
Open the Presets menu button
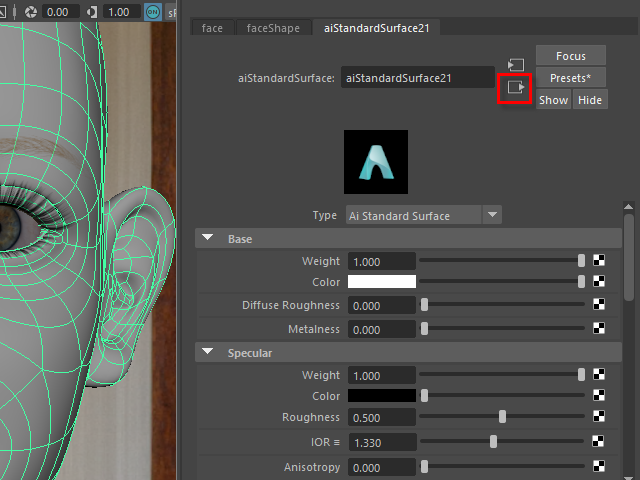click(570, 78)
